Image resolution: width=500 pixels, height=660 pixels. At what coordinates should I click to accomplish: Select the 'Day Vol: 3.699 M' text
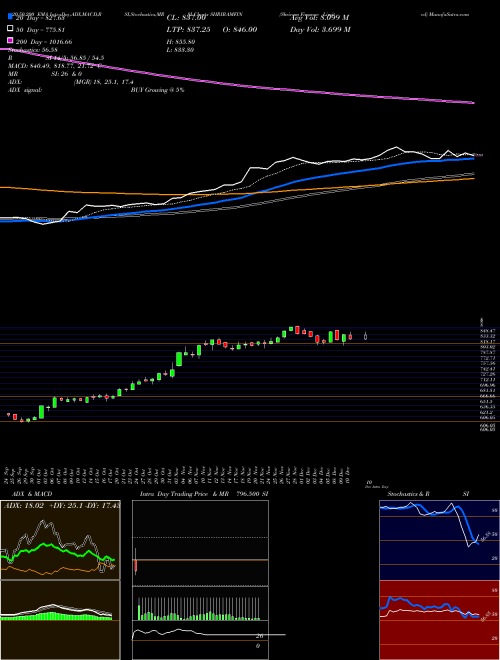click(320, 30)
